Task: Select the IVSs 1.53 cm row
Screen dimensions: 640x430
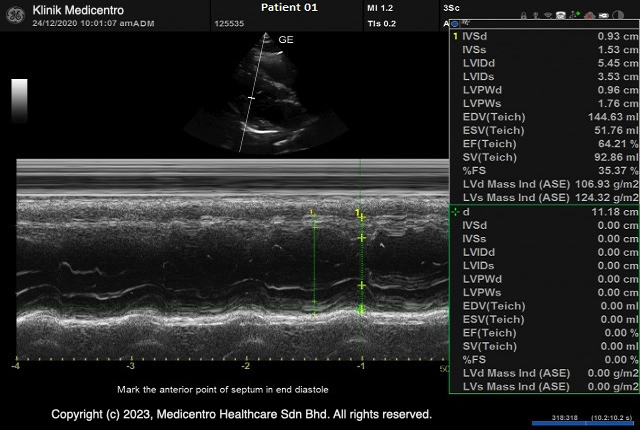Action: coord(544,49)
